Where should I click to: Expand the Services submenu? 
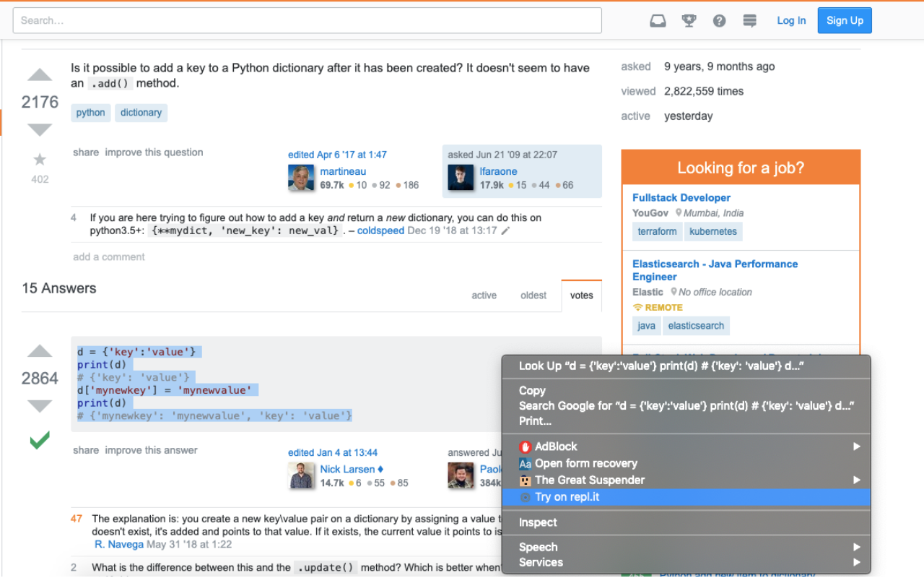541,562
